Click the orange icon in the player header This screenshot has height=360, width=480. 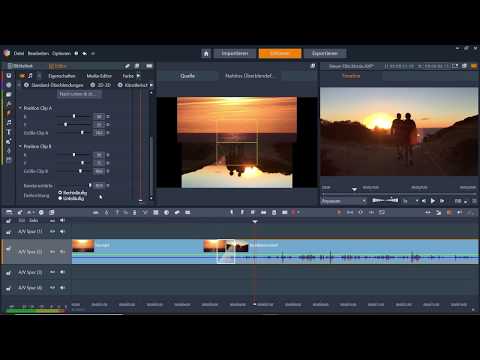(x=474, y=66)
